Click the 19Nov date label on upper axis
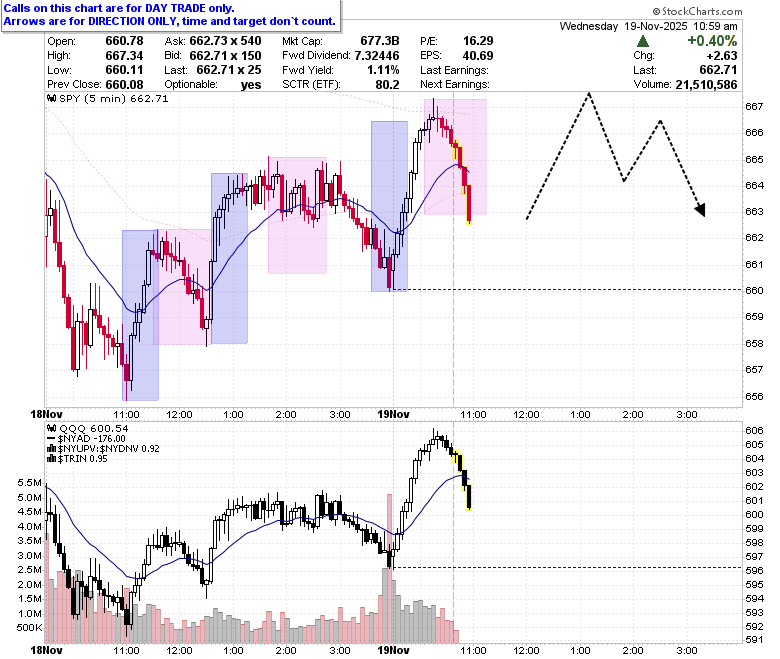Viewport: 780px width, 659px height. tap(393, 414)
